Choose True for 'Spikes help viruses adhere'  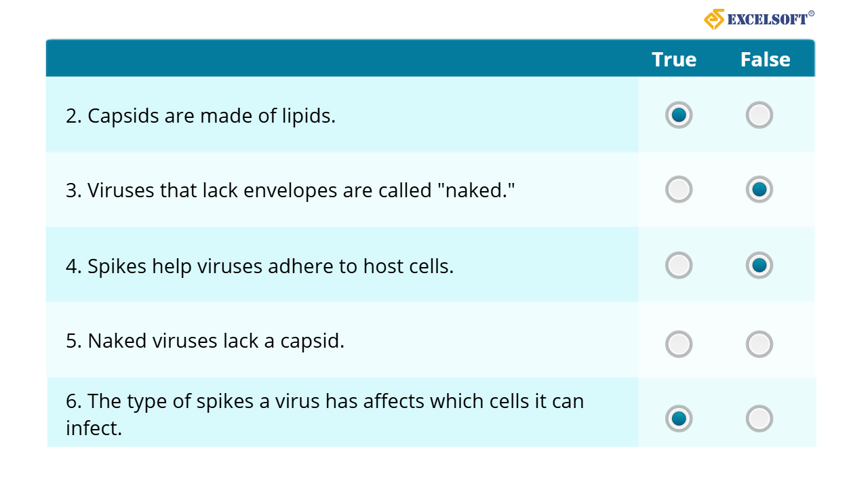click(679, 265)
